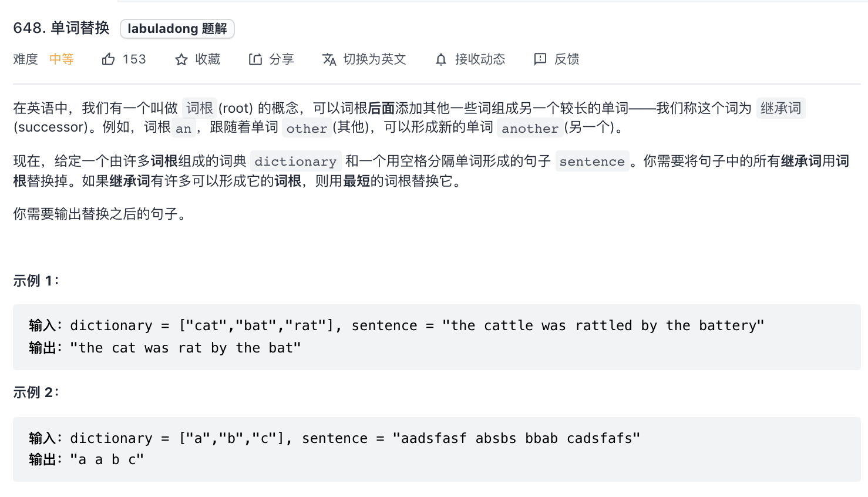
Task: Click the 反馈 feedback text
Action: pos(567,59)
